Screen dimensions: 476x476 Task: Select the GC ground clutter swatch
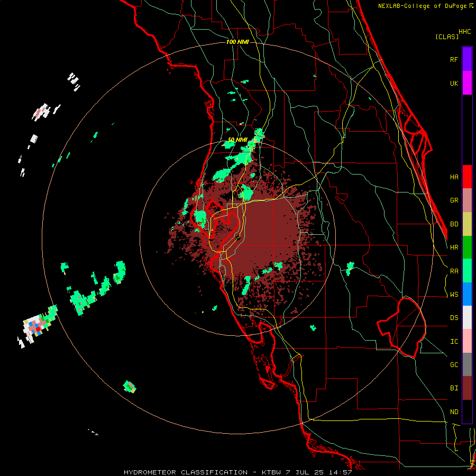tap(467, 364)
